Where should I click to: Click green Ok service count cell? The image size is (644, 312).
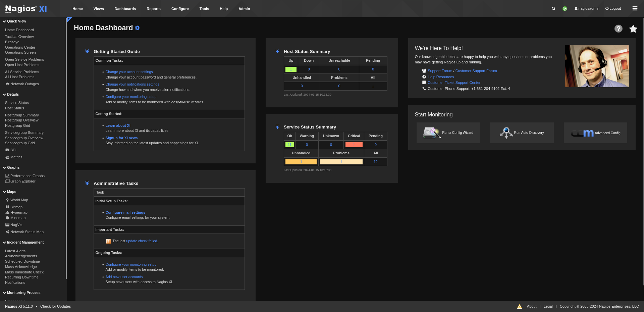(289, 145)
